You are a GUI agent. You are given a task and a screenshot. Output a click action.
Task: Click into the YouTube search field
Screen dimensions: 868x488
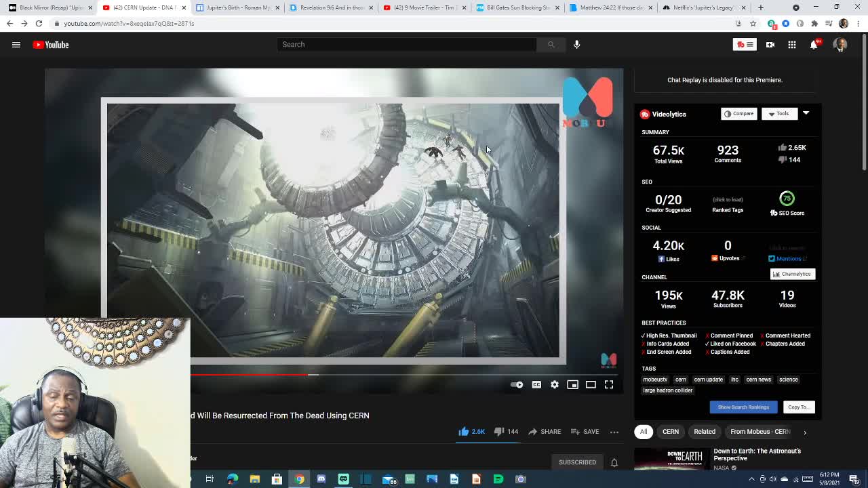pos(407,45)
